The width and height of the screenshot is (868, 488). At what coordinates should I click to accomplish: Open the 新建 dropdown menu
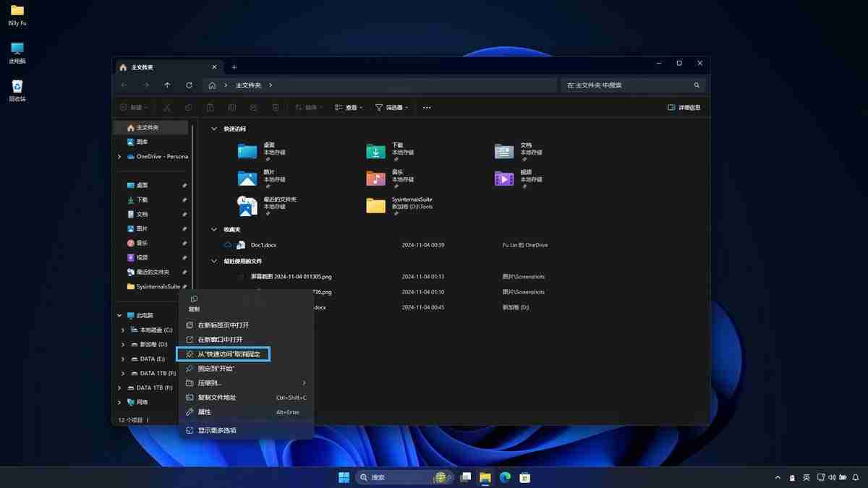[x=134, y=107]
